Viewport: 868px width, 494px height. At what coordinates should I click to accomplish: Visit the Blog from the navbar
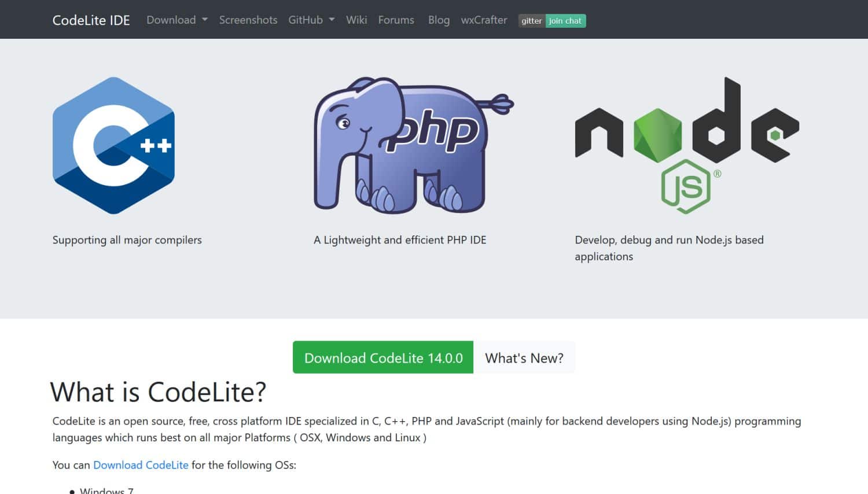439,20
